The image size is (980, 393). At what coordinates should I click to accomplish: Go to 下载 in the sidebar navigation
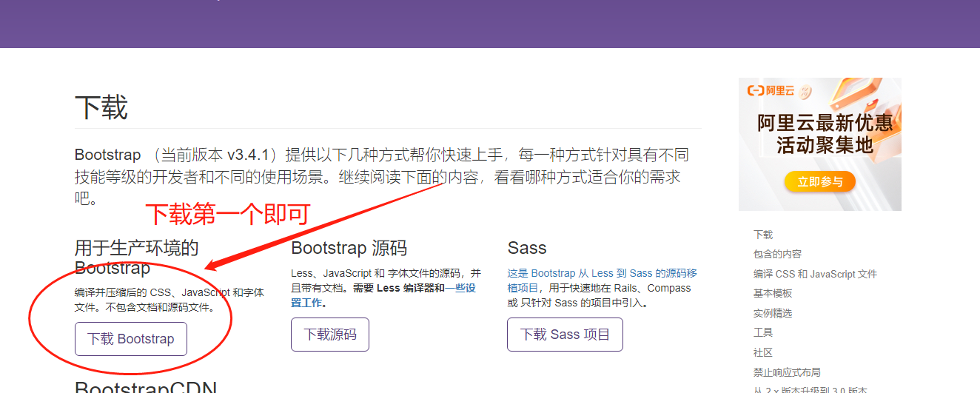click(x=763, y=235)
